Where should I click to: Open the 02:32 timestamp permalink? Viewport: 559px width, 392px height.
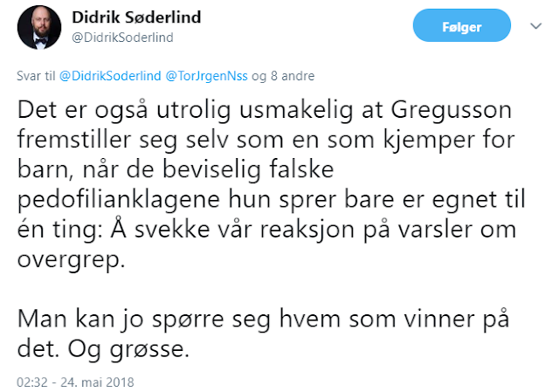point(32,382)
